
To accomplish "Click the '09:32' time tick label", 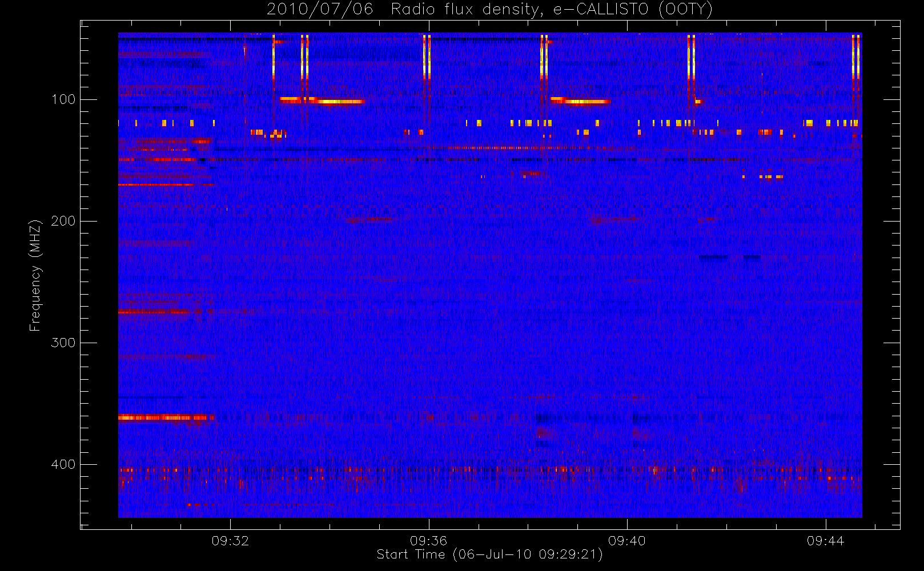I will [230, 541].
